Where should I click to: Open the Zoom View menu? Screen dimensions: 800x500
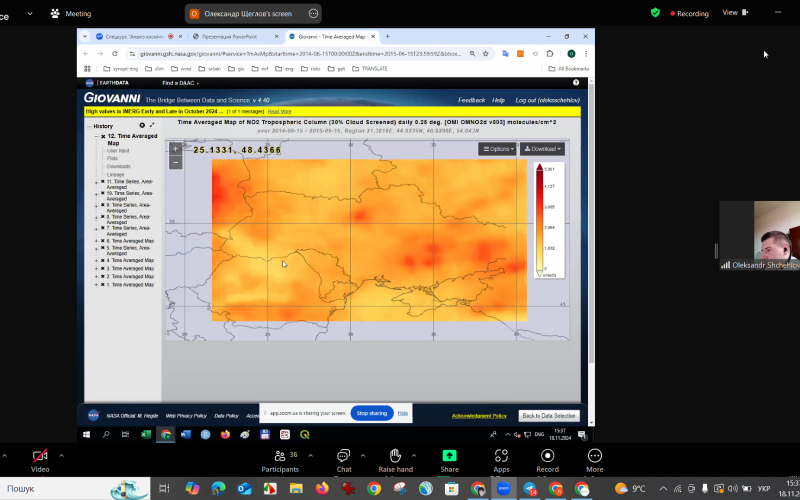click(x=735, y=13)
